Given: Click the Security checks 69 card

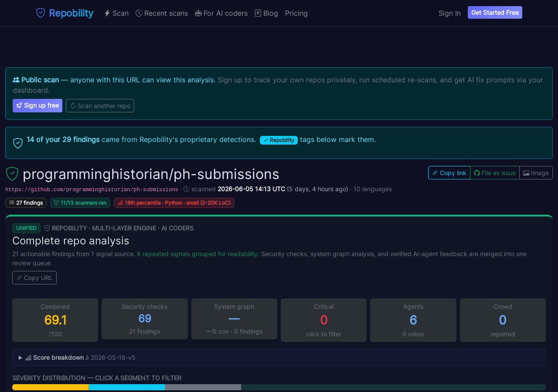Looking at the screenshot, I should click(x=145, y=319).
